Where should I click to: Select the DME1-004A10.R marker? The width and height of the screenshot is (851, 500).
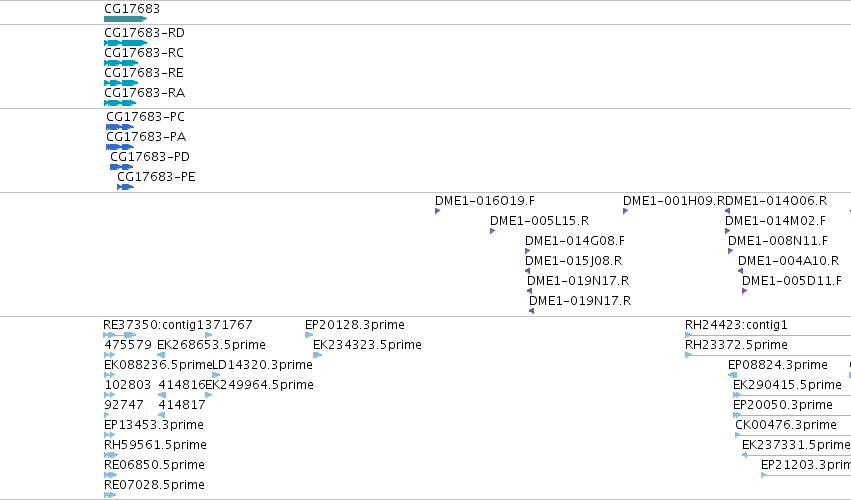coord(740,271)
